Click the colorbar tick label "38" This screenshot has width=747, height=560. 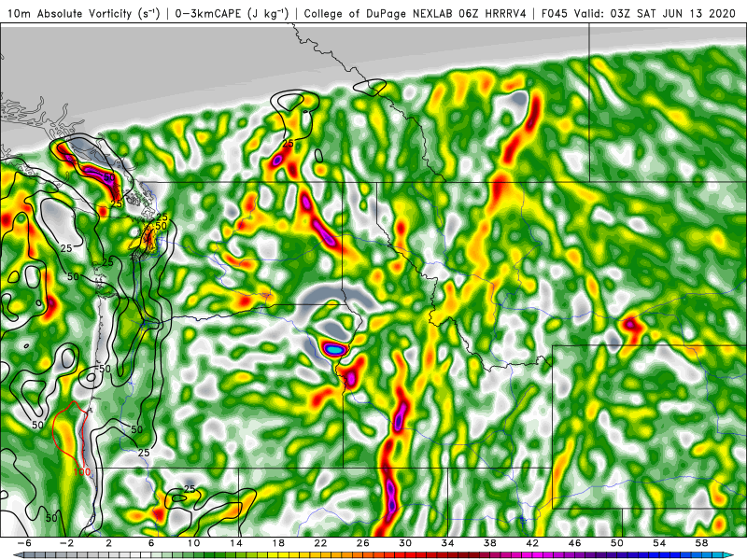click(x=489, y=543)
